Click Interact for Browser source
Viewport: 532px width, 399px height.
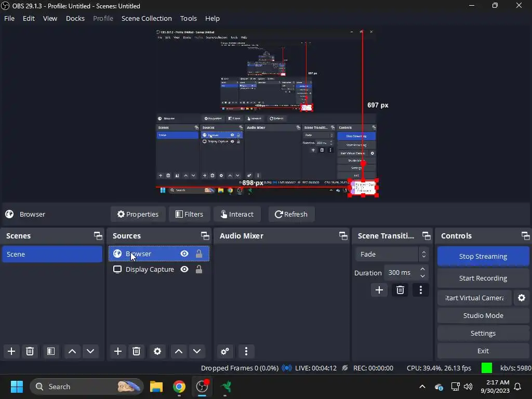point(237,214)
